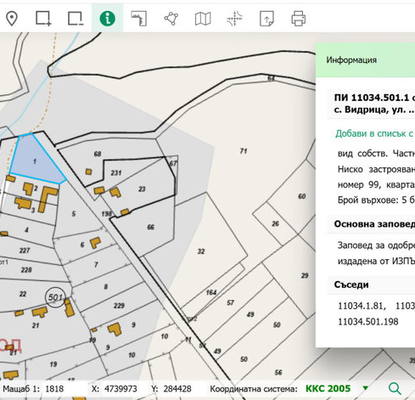Choose the polygon drawing tool
The image size is (415, 400).
click(x=171, y=18)
